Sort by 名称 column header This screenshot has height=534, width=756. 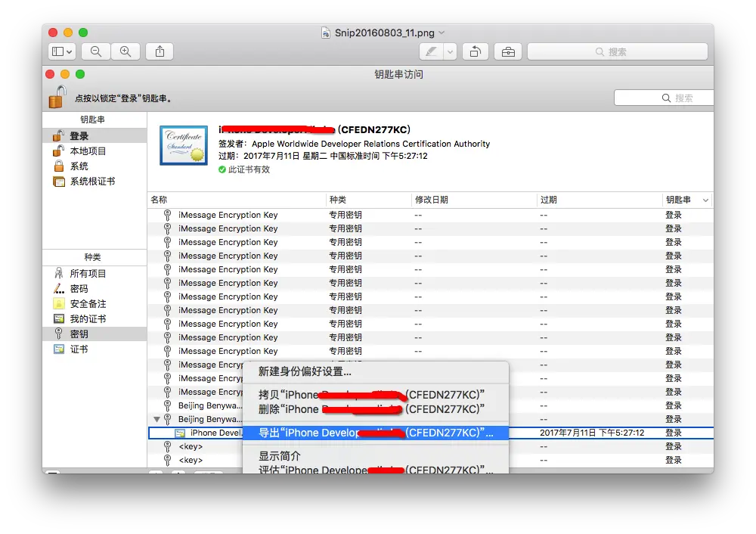237,200
